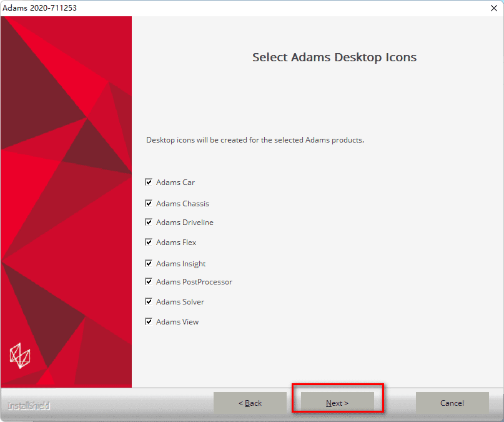
Task: Click the Adams Driveline label text
Action: coord(185,223)
